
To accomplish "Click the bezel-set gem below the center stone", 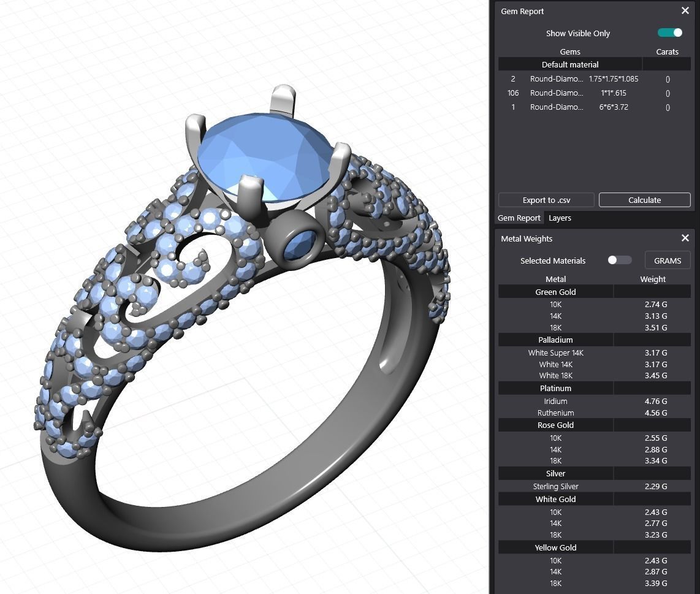I will click(299, 245).
